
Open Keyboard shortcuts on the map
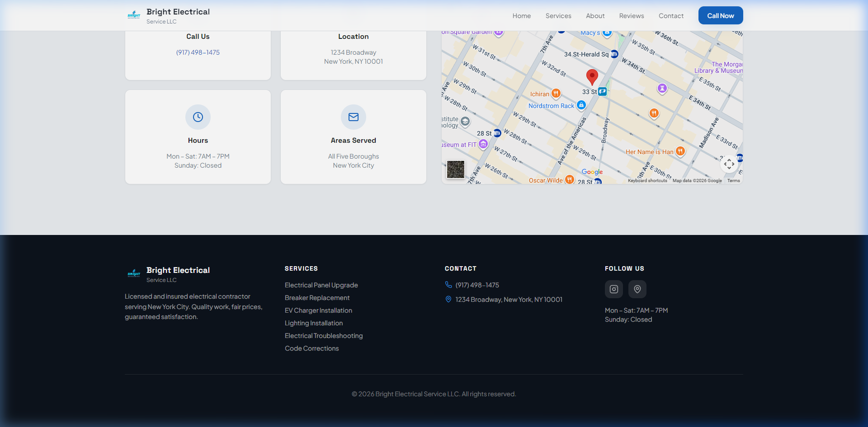pyautogui.click(x=647, y=181)
